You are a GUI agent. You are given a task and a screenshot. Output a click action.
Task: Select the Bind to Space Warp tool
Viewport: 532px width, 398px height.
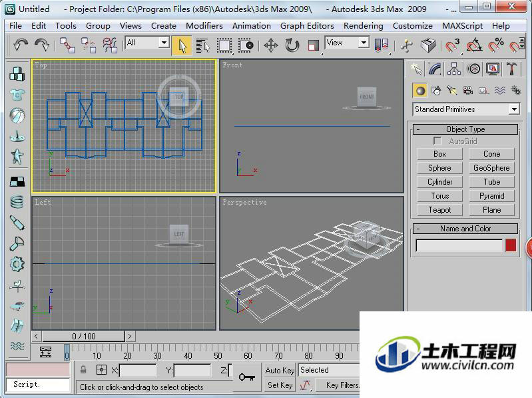pos(110,45)
